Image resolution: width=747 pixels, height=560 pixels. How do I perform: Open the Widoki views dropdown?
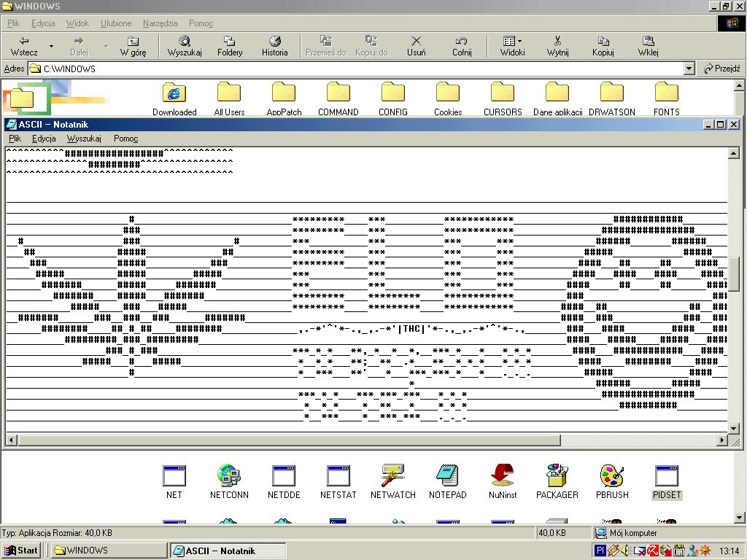(513, 42)
